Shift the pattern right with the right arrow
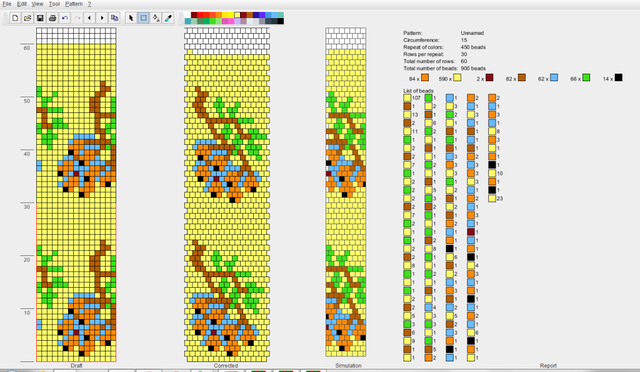The image size is (640, 372). (x=102, y=18)
